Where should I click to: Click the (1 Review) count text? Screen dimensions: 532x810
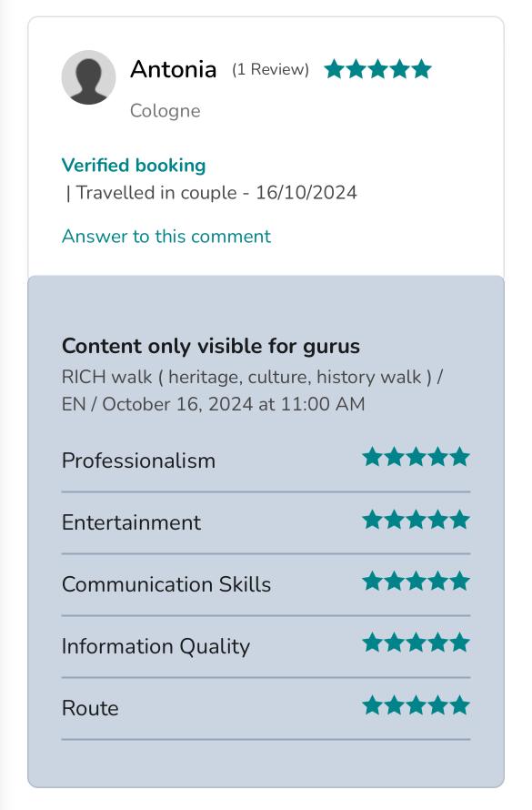[x=270, y=69]
